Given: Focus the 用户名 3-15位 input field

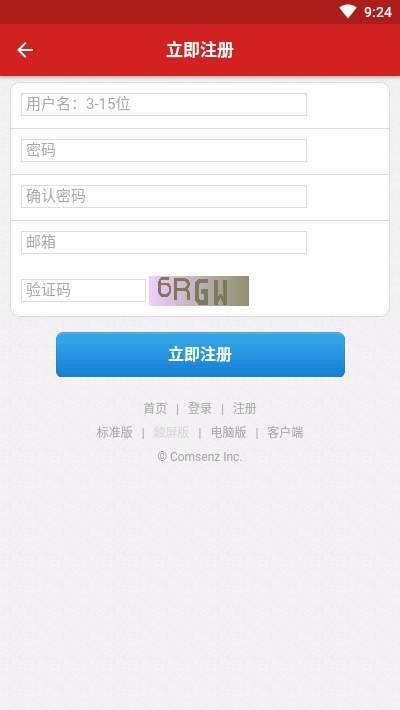Looking at the screenshot, I should [x=164, y=105].
